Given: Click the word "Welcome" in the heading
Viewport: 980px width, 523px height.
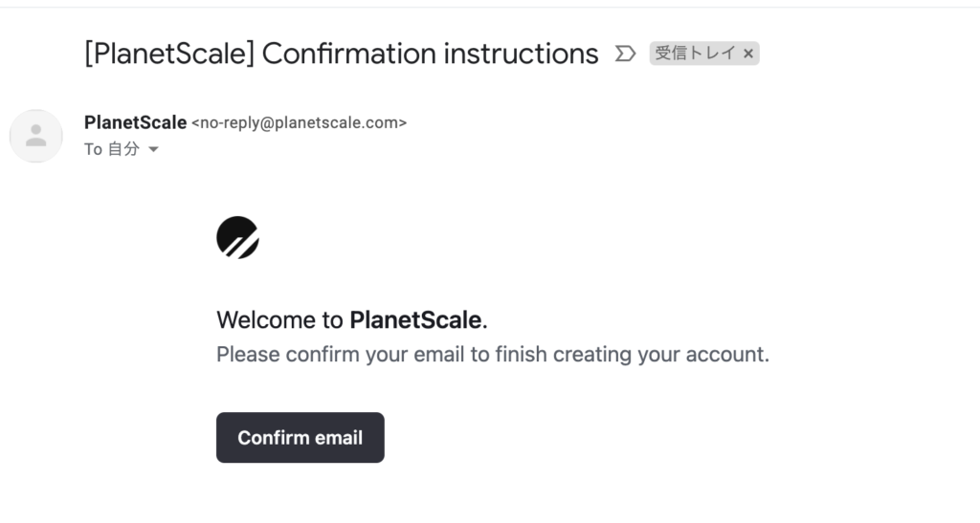Looking at the screenshot, I should coord(266,320).
